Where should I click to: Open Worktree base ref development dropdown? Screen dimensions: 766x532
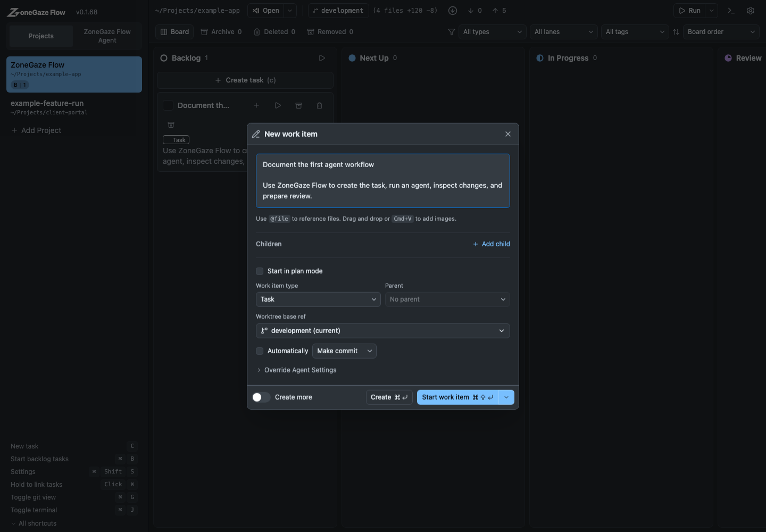(383, 331)
